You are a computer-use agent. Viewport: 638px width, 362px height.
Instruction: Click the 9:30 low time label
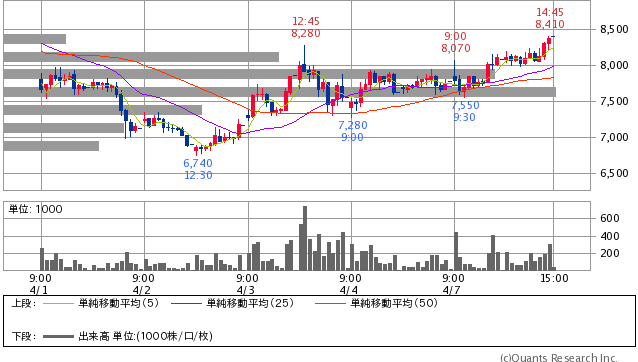click(464, 118)
